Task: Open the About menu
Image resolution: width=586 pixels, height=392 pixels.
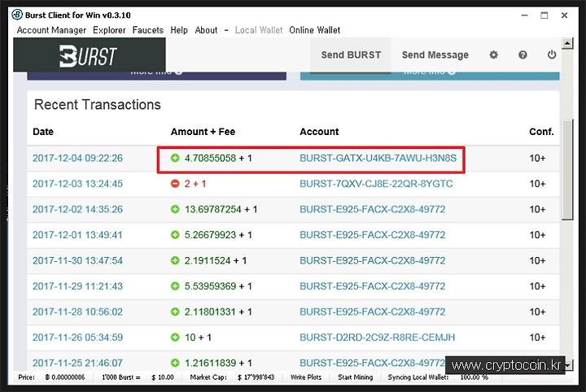Action: (206, 30)
